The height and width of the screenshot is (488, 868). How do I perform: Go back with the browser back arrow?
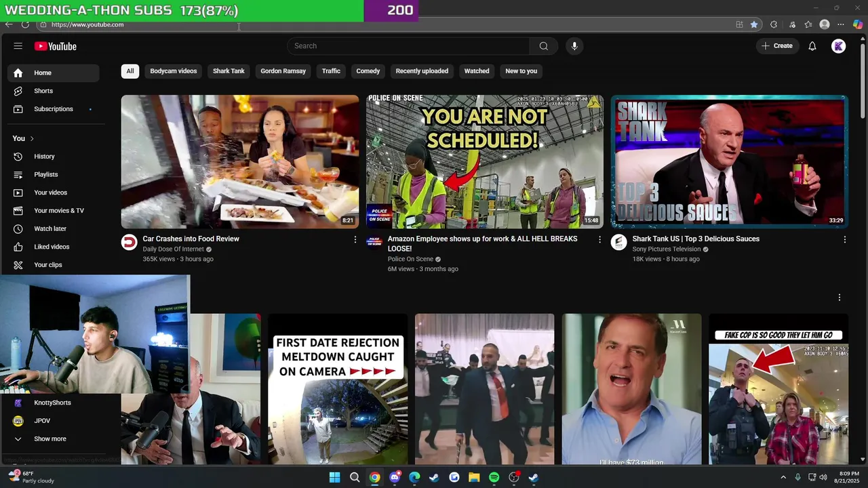tap(9, 24)
